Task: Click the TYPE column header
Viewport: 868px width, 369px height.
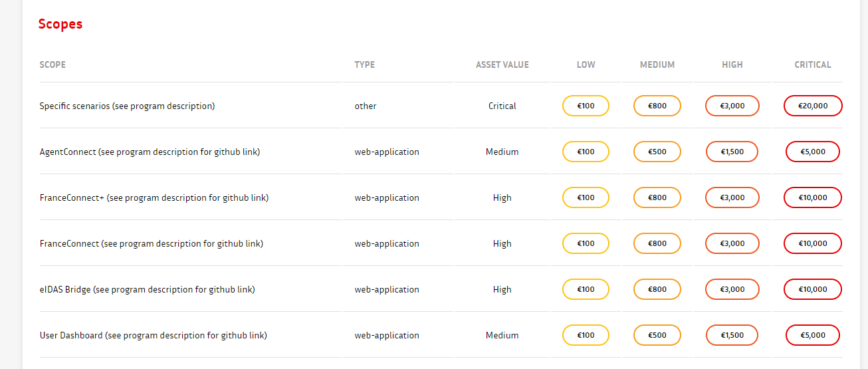Action: tap(365, 64)
